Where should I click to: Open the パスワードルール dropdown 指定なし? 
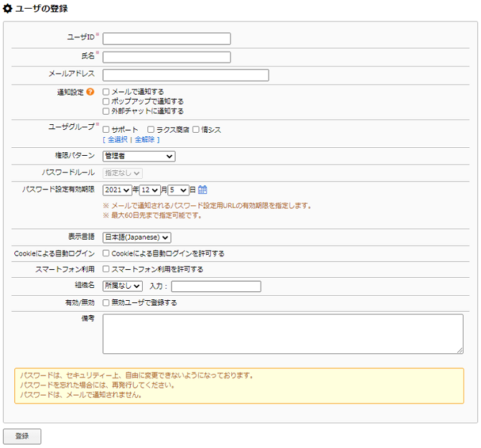point(122,173)
